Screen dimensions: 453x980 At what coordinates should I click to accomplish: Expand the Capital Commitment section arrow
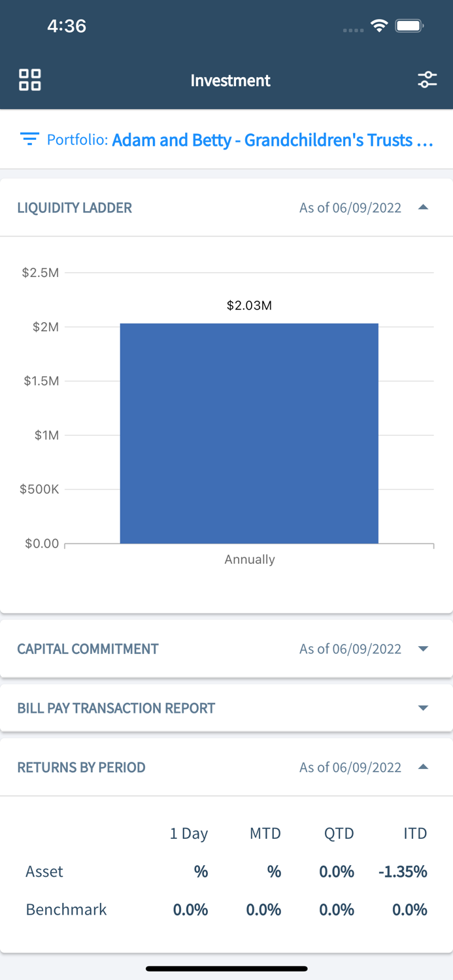[x=423, y=649]
